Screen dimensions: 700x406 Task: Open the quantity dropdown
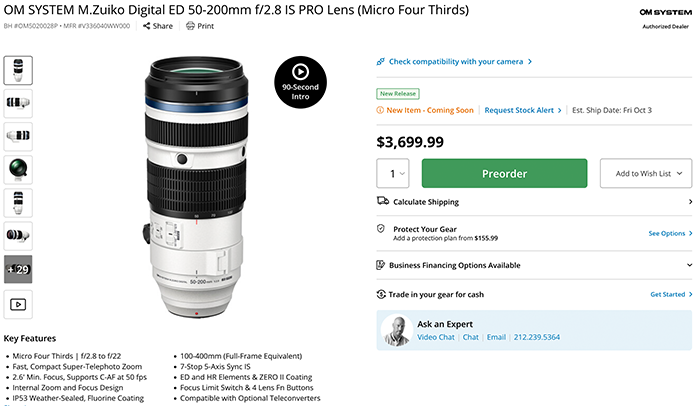(394, 173)
